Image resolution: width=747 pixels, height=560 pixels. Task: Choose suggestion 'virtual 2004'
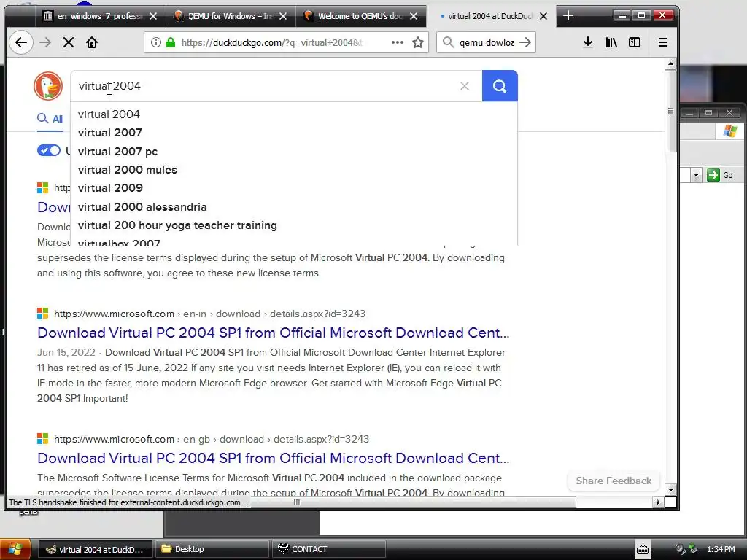point(294,114)
